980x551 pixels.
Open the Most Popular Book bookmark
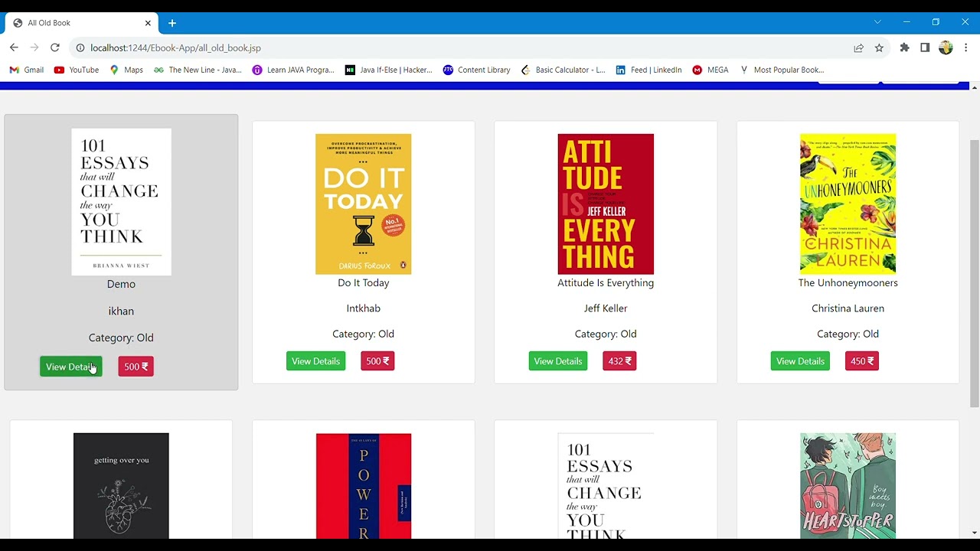tap(781, 70)
